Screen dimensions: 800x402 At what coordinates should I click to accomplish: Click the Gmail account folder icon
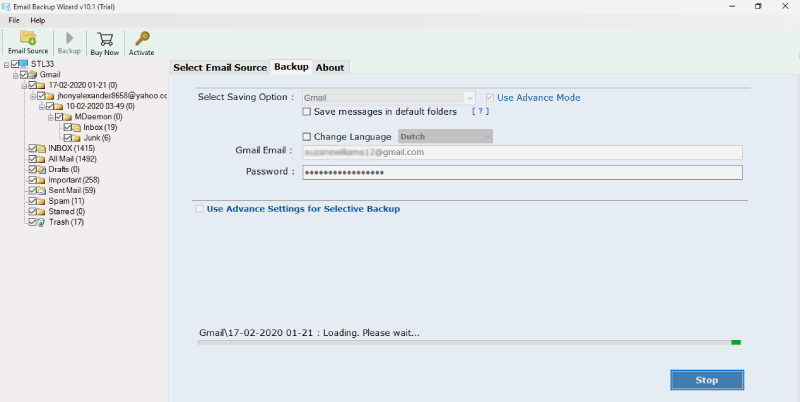33,74
